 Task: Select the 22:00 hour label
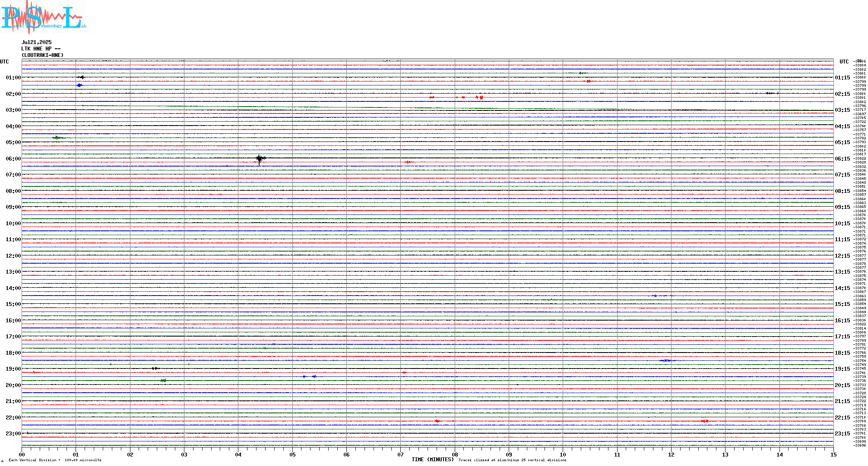pos(13,418)
